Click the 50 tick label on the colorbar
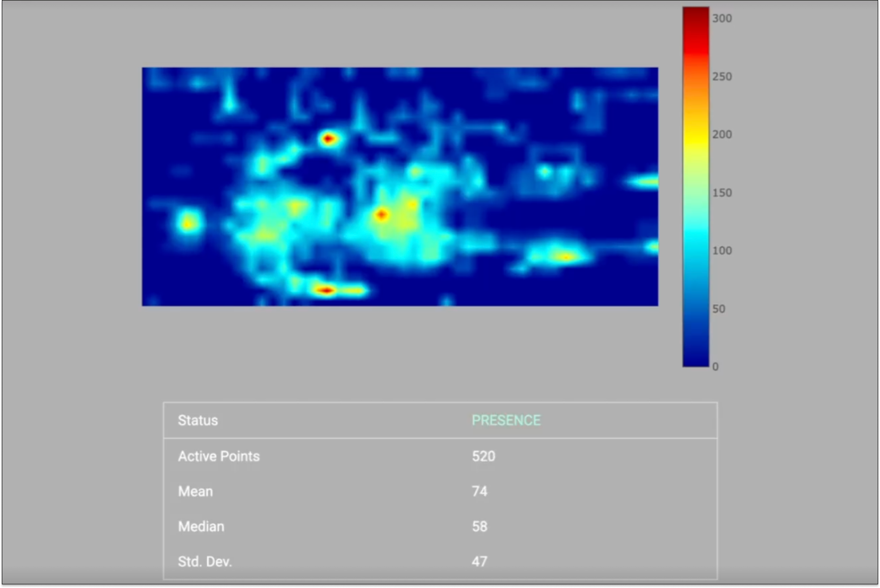Viewport: 880px width, 588px height. tap(718, 309)
